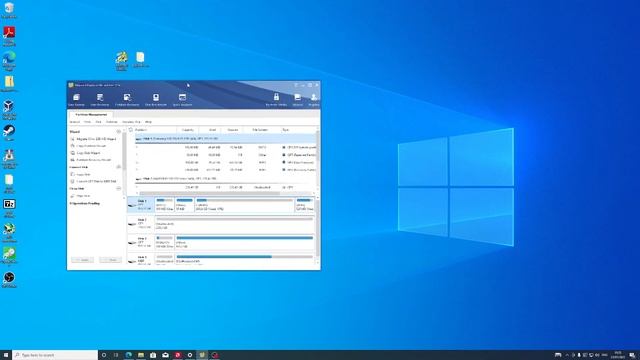Launch the Copy Disk Wizard
This screenshot has width=640, height=360.
(x=85, y=153)
